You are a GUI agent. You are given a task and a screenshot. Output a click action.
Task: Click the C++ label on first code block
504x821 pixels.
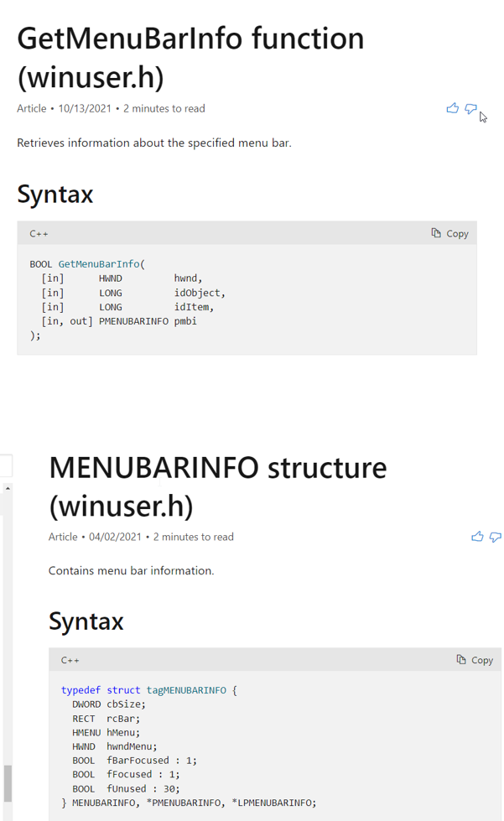tap(39, 233)
